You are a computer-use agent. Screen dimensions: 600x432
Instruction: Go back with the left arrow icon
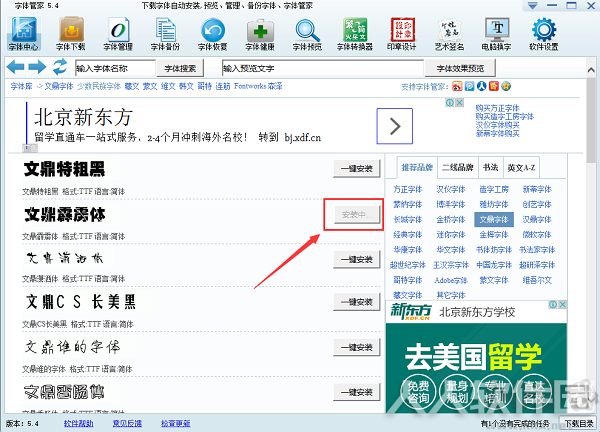pyautogui.click(x=16, y=67)
